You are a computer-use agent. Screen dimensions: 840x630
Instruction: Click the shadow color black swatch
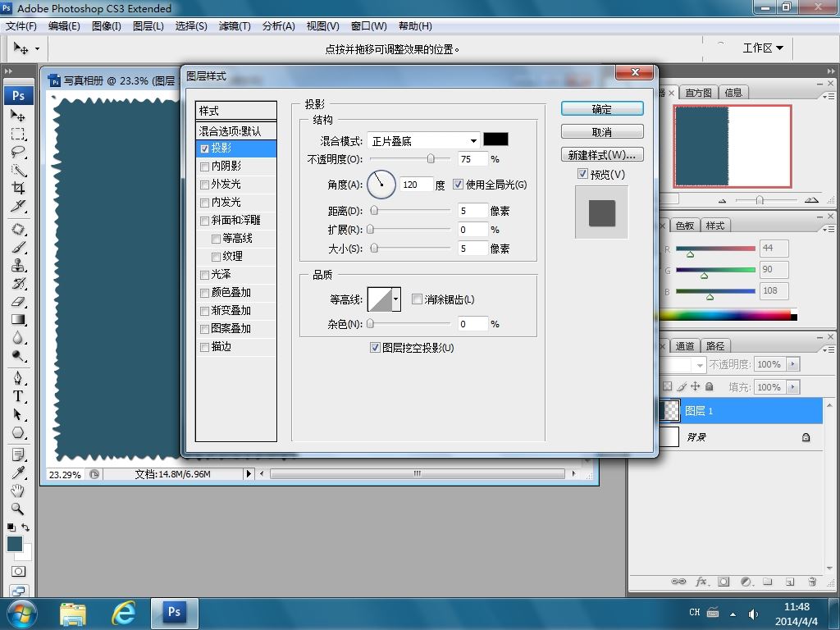(x=495, y=139)
